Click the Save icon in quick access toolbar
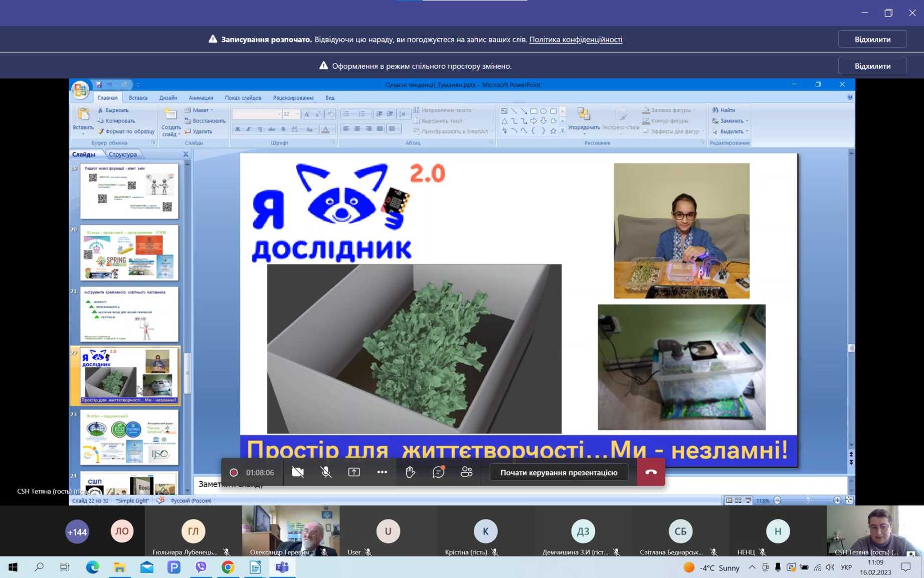 (99, 85)
